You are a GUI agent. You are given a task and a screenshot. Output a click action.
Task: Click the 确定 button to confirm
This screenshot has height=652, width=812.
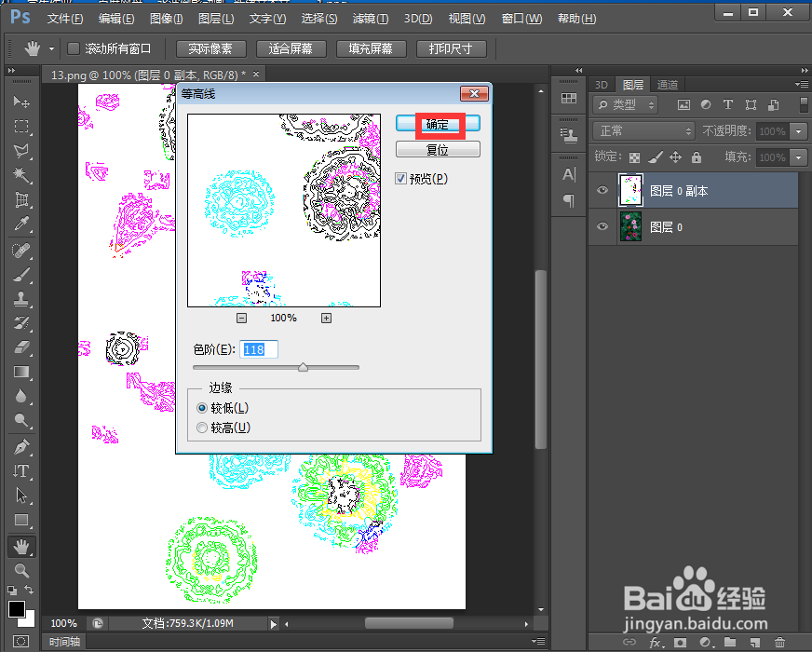[438, 123]
